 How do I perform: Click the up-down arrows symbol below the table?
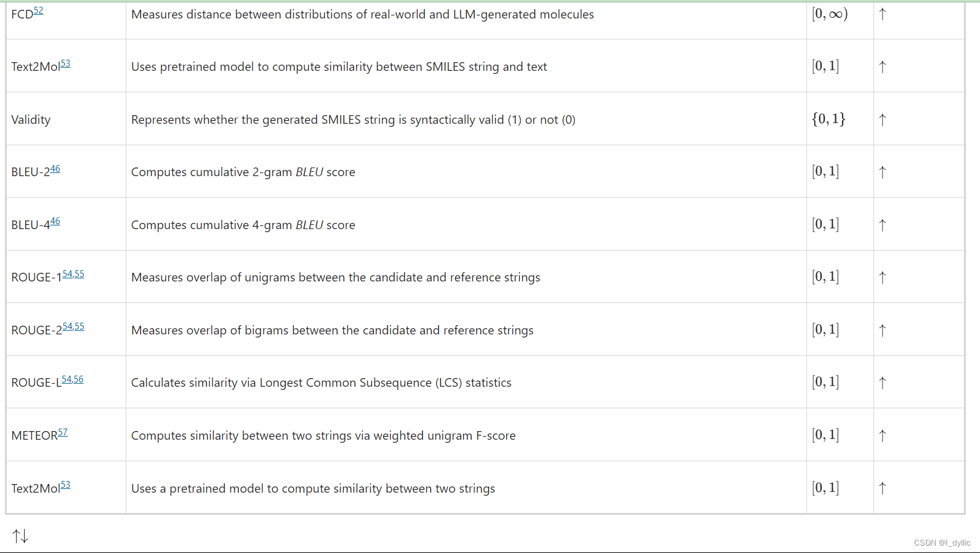click(20, 536)
